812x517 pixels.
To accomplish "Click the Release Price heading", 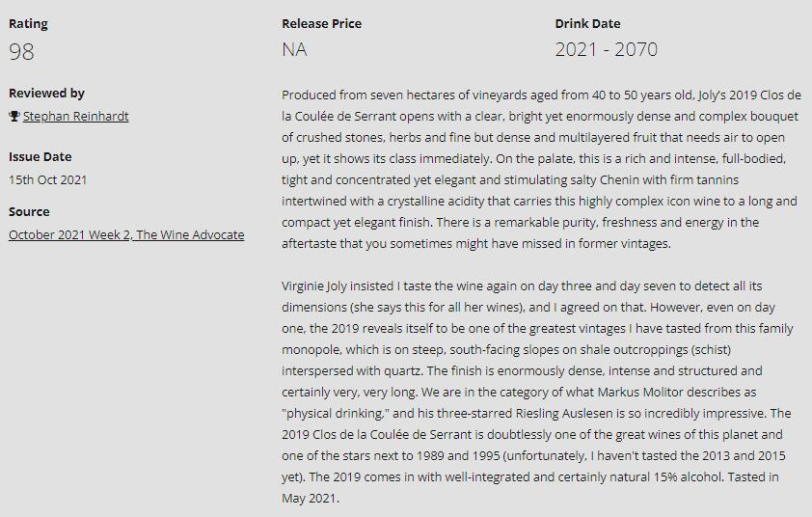I will pos(321,24).
